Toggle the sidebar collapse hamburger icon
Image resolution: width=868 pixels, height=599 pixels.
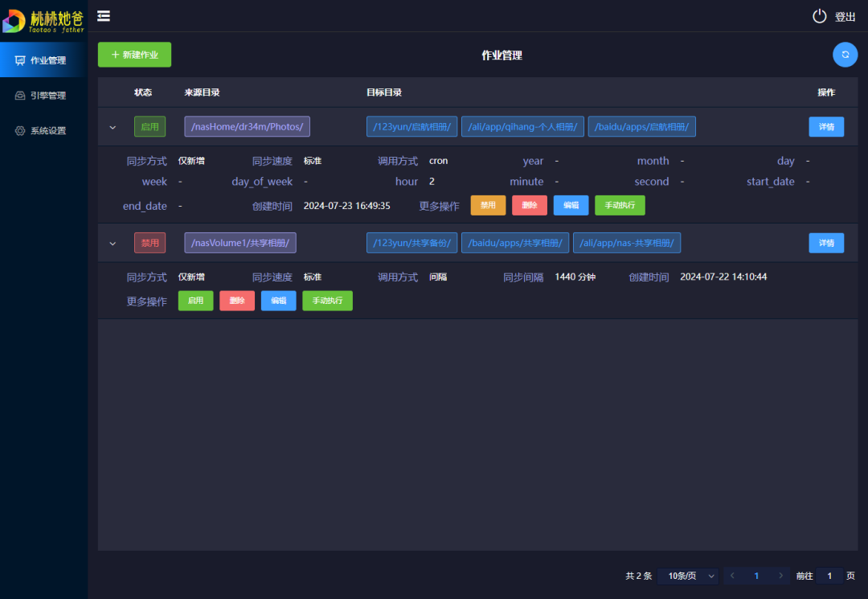coord(104,16)
